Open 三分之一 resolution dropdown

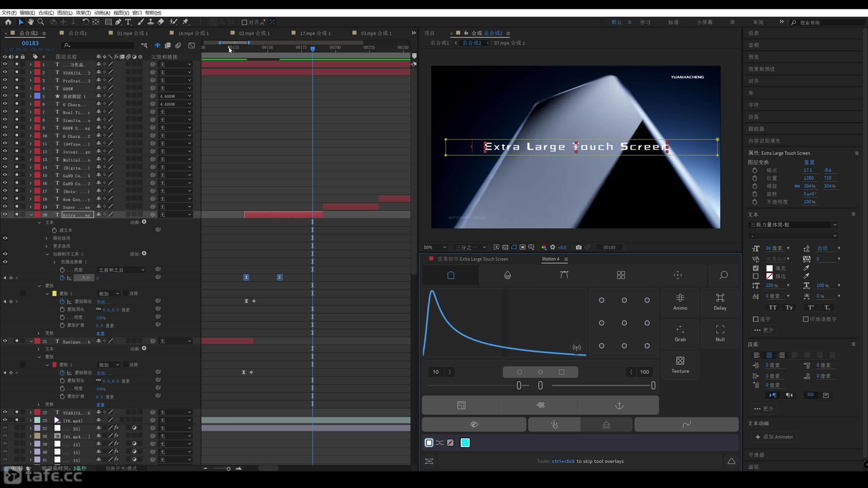click(x=471, y=247)
